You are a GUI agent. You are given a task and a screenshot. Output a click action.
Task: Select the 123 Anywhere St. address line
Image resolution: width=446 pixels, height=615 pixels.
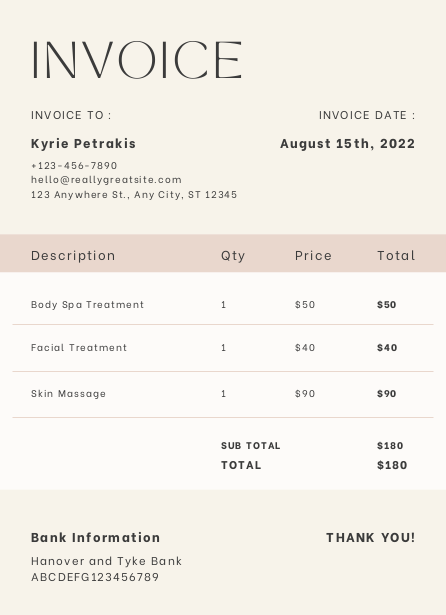[134, 195]
